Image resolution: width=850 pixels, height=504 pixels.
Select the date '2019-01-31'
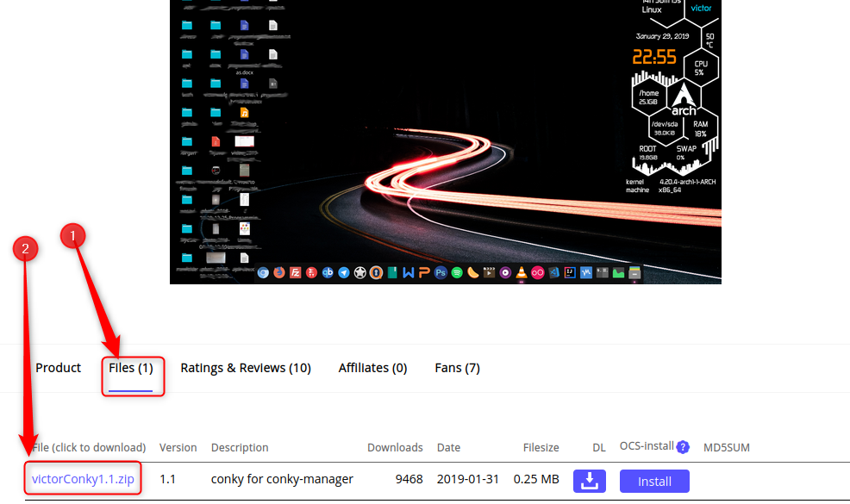tap(468, 479)
